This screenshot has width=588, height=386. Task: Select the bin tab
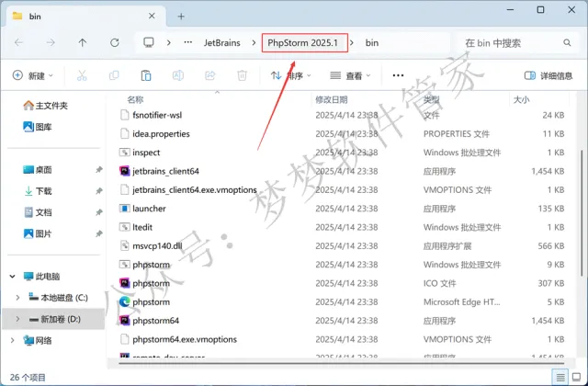pos(86,17)
